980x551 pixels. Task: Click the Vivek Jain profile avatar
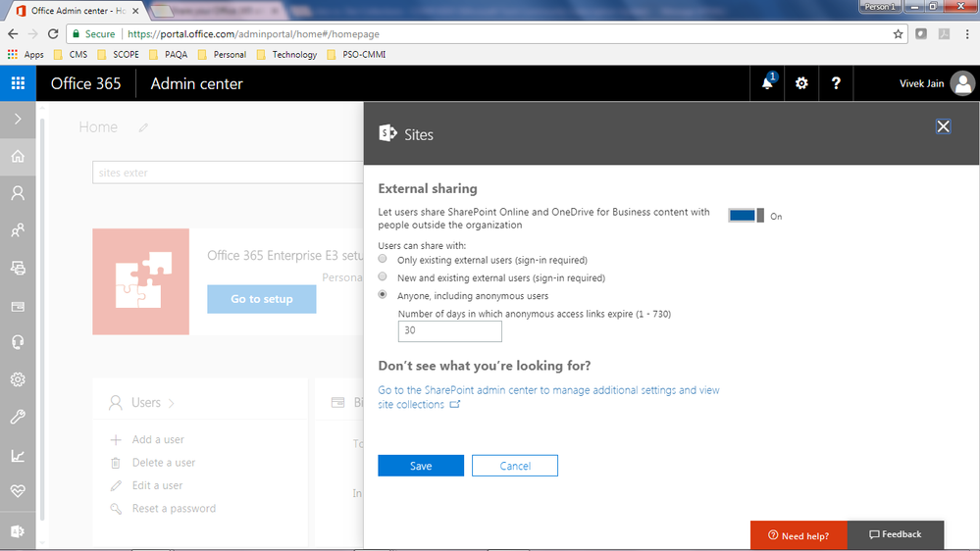click(x=962, y=83)
